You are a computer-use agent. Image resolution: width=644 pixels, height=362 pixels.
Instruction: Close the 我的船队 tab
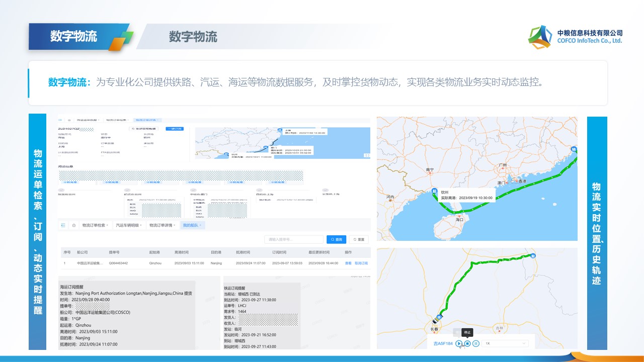point(200,225)
